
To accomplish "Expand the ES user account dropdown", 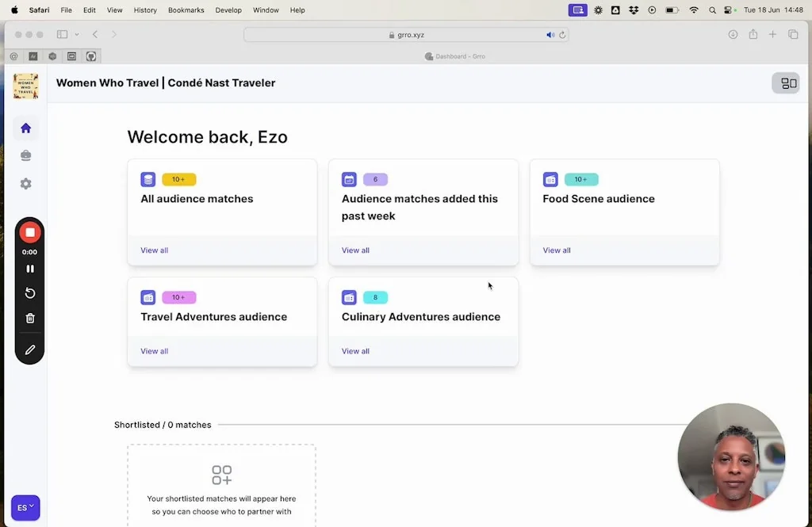I will point(25,508).
